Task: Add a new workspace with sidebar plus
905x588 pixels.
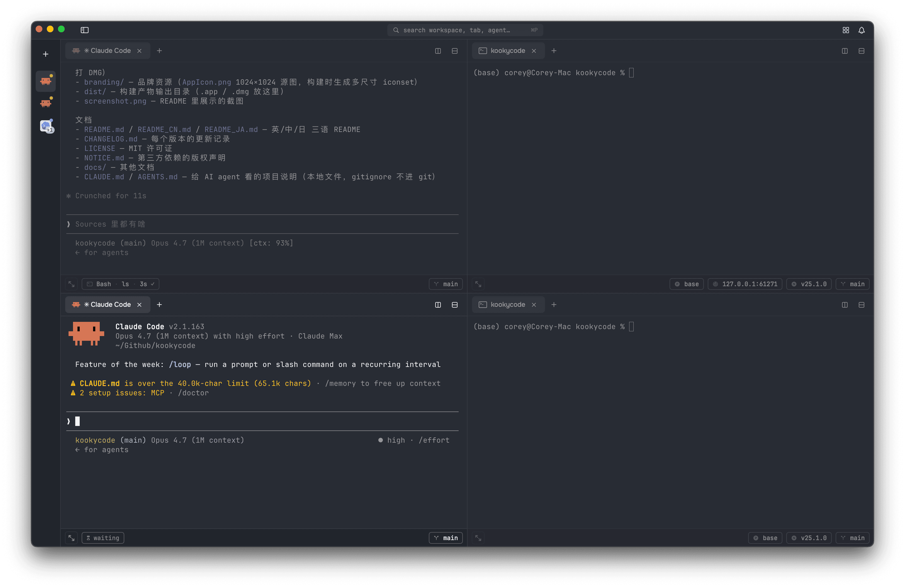Action: 46,54
